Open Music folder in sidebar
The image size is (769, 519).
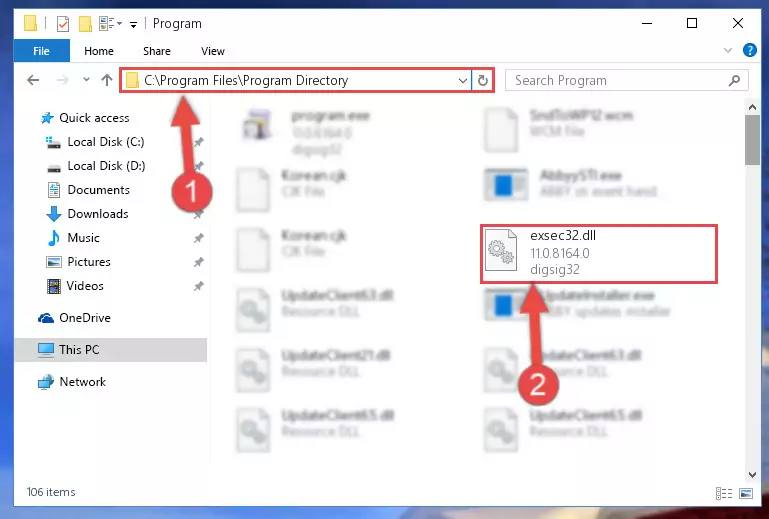point(83,238)
